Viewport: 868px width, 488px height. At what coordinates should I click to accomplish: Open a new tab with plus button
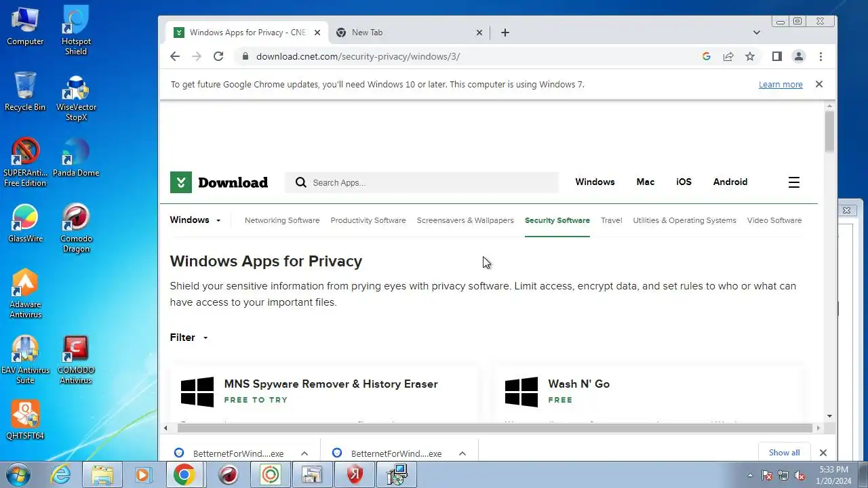pos(505,33)
